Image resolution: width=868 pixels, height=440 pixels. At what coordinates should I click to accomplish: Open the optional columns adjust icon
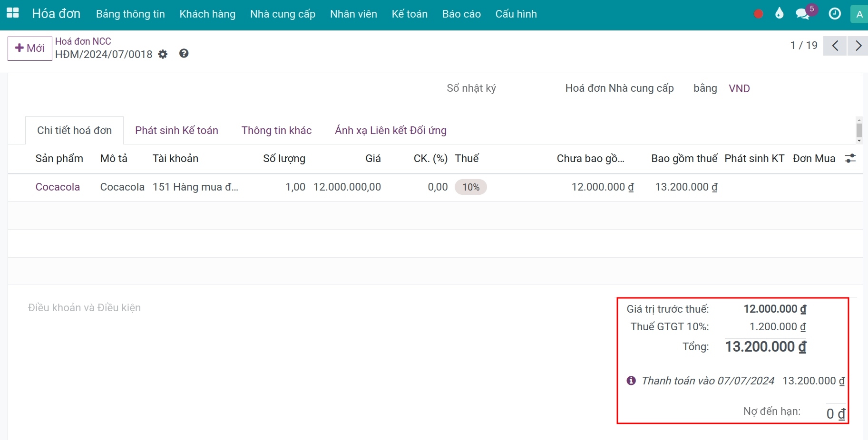[x=850, y=159]
